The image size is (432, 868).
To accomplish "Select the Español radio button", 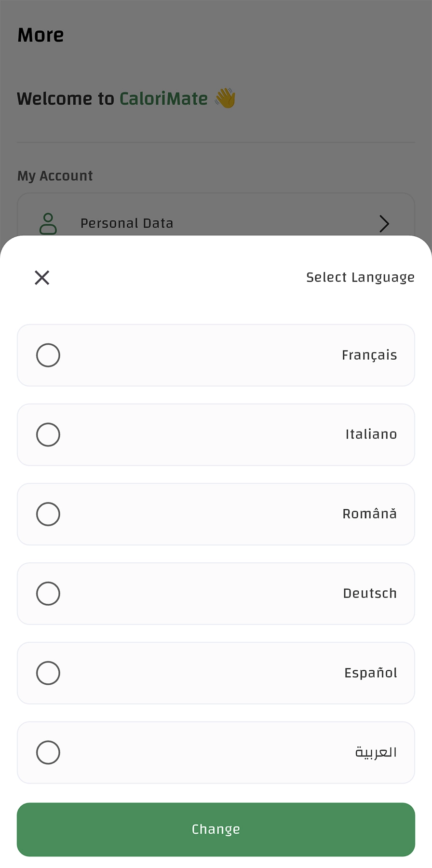I will pyautogui.click(x=48, y=673).
